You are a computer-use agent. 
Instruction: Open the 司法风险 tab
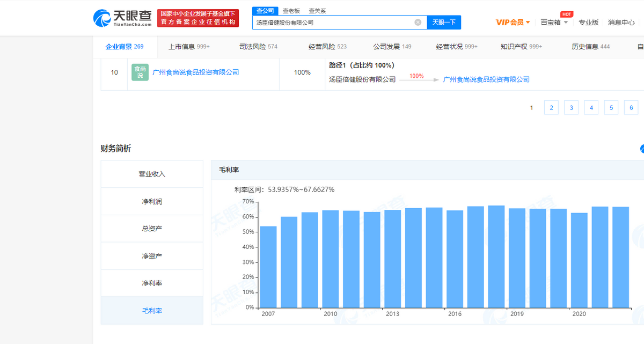coord(258,47)
